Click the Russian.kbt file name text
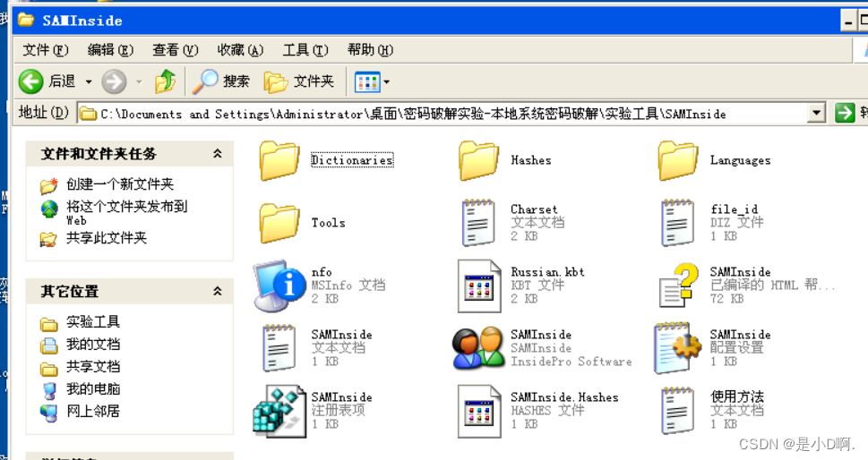868x460 pixels. pyautogui.click(x=547, y=272)
